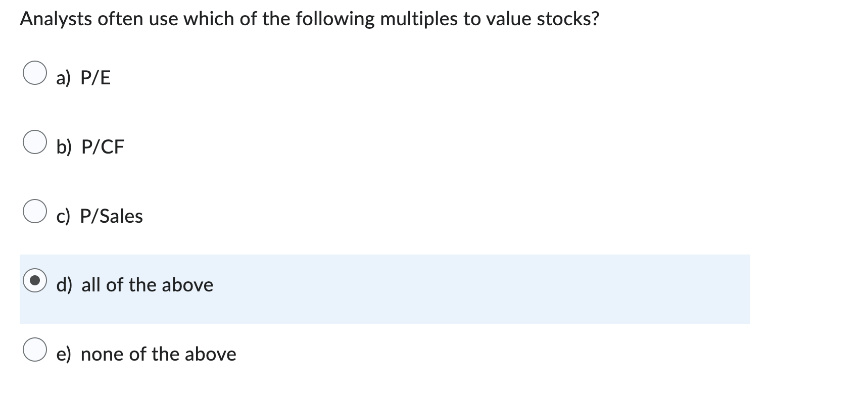Select the radio button for option e) none of the above
This screenshot has height=399, width=868.
[35, 350]
